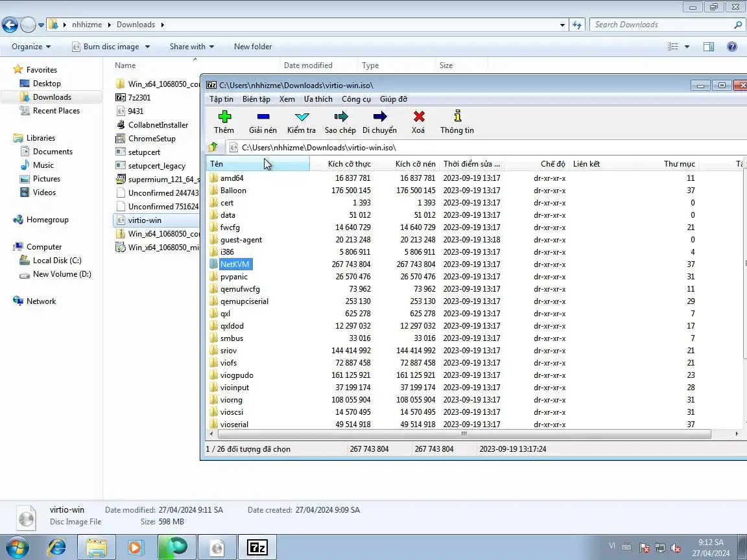Click the network tray icon
The image size is (747, 560).
[x=660, y=548]
